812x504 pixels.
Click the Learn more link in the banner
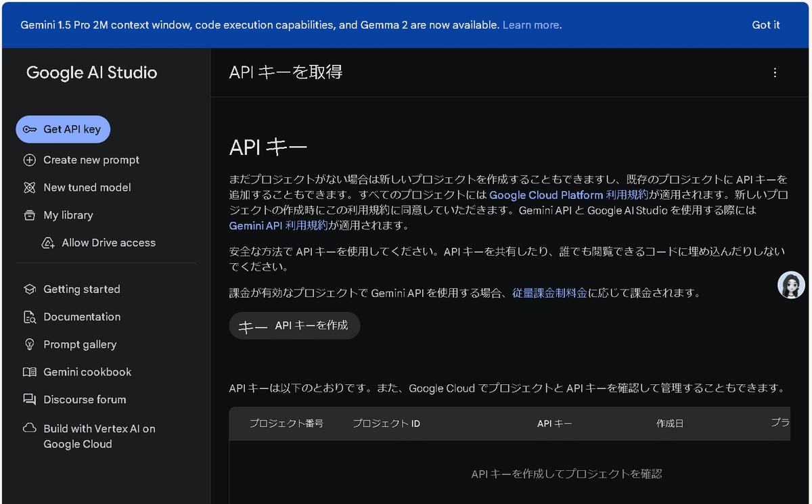pyautogui.click(x=531, y=25)
